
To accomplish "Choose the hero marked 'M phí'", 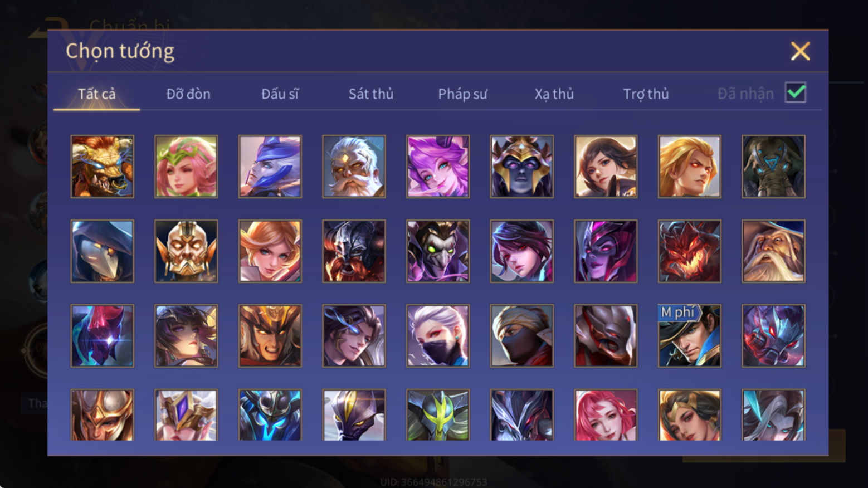I will [689, 335].
